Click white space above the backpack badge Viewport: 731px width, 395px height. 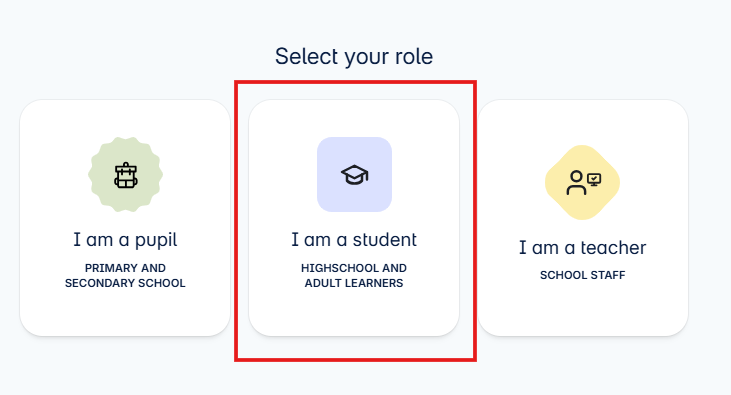(125, 118)
